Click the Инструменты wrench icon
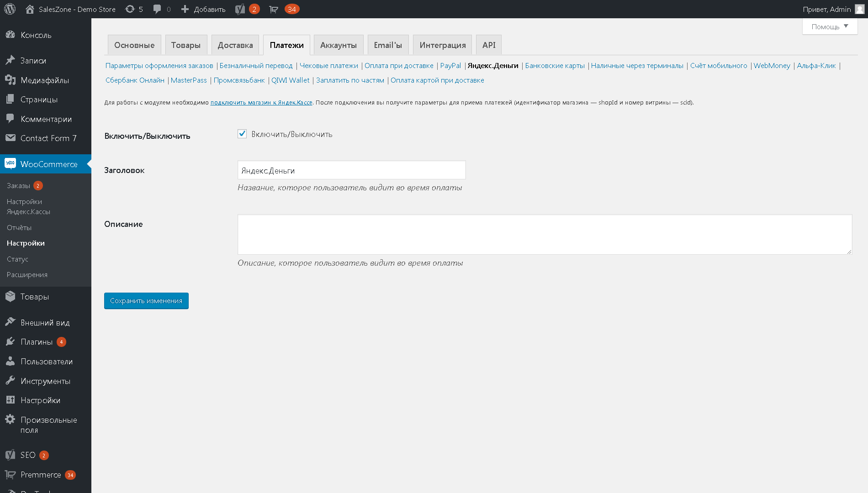 11,381
